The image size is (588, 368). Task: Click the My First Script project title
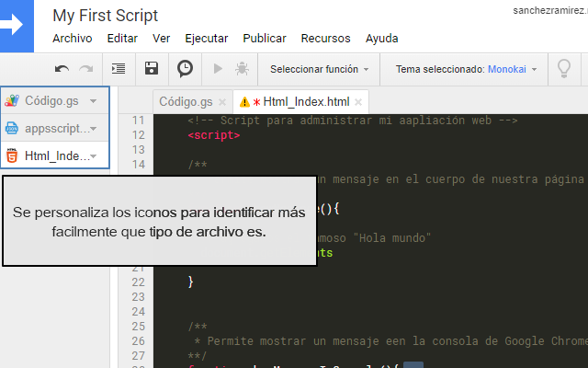[x=106, y=16]
